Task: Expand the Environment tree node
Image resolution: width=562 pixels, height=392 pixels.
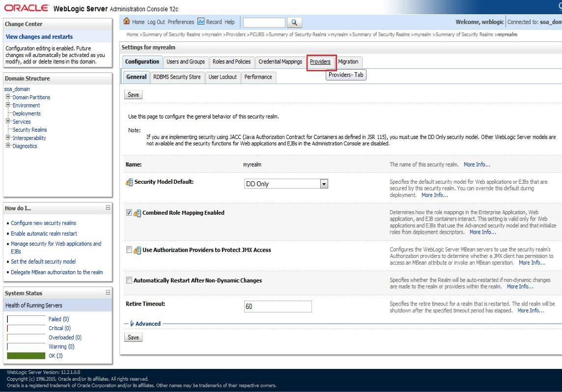Action: [x=8, y=105]
